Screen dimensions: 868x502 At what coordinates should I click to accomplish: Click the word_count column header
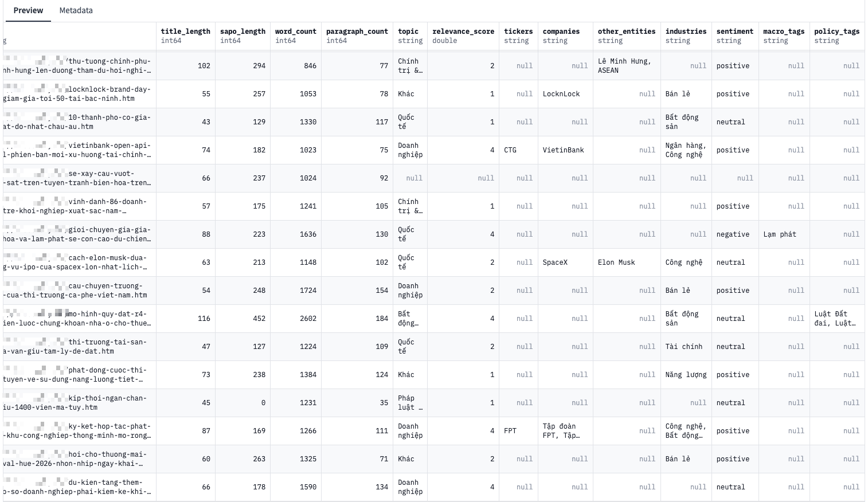[x=295, y=36]
